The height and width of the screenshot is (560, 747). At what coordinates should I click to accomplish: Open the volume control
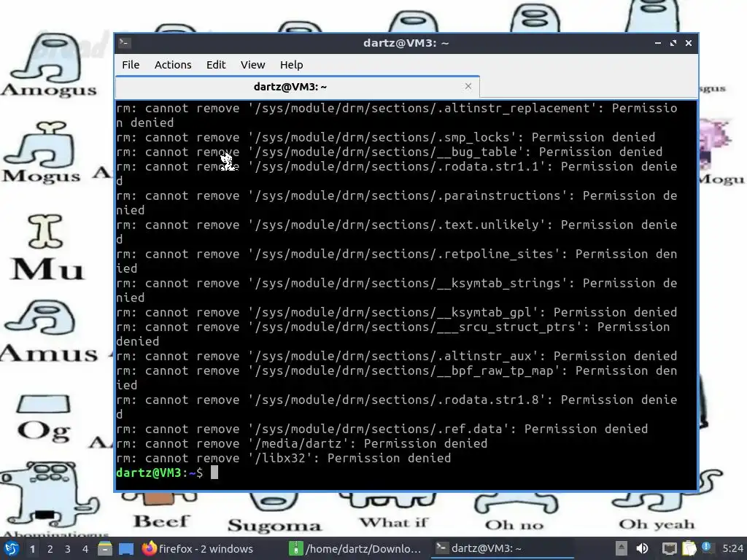click(642, 548)
